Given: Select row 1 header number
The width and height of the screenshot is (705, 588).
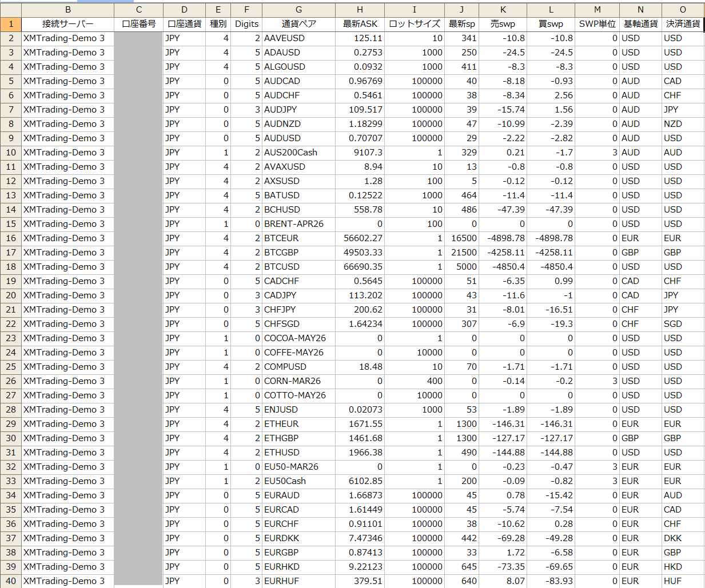Looking at the screenshot, I should (11, 24).
